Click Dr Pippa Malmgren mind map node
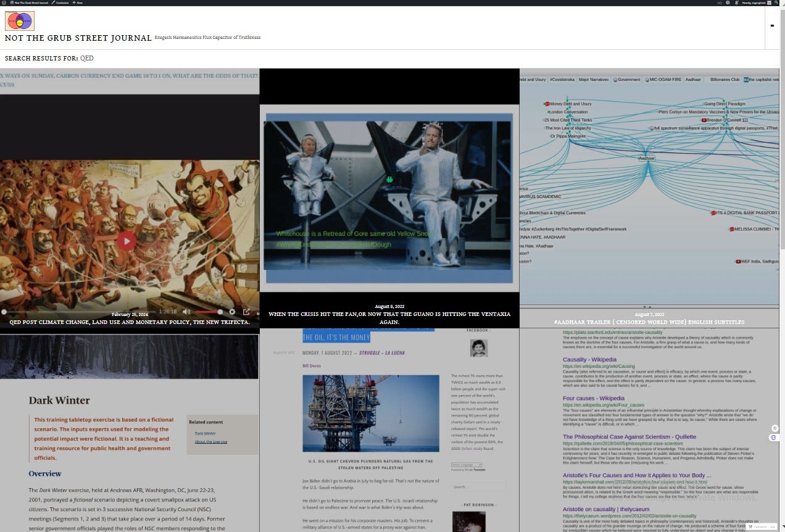785x532 pixels. (x=568, y=136)
